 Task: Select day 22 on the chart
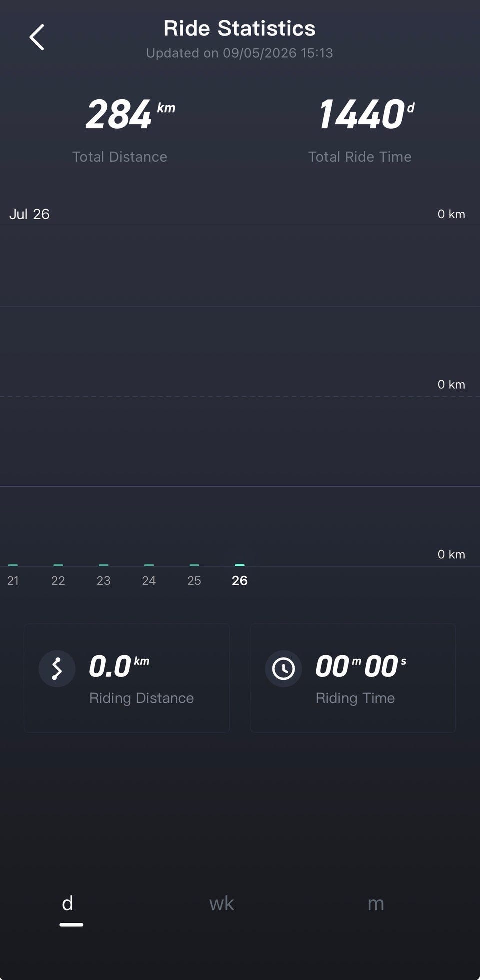[58, 580]
